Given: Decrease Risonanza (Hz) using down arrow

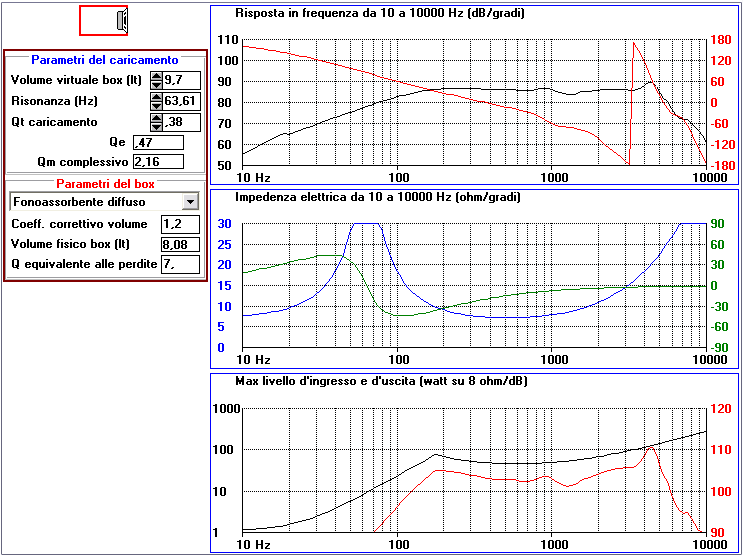Looking at the screenshot, I should pos(156,106).
